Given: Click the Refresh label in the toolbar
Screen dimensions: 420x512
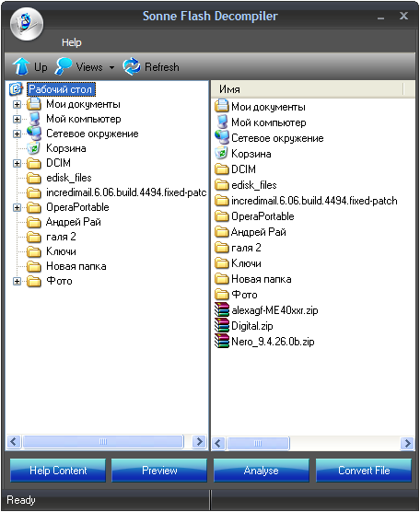Looking at the screenshot, I should click(162, 67).
